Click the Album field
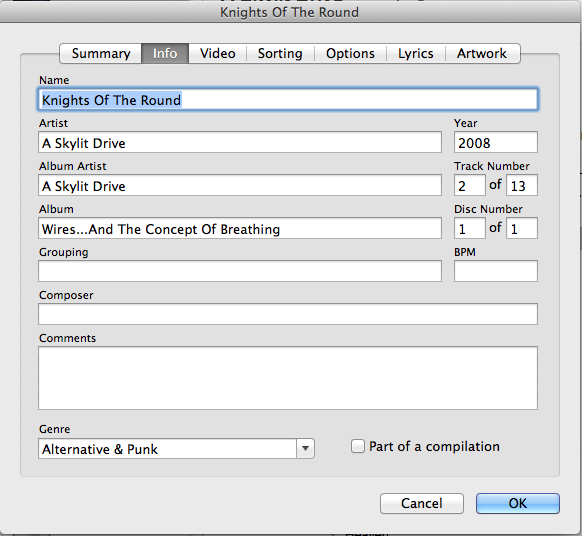 [x=240, y=228]
